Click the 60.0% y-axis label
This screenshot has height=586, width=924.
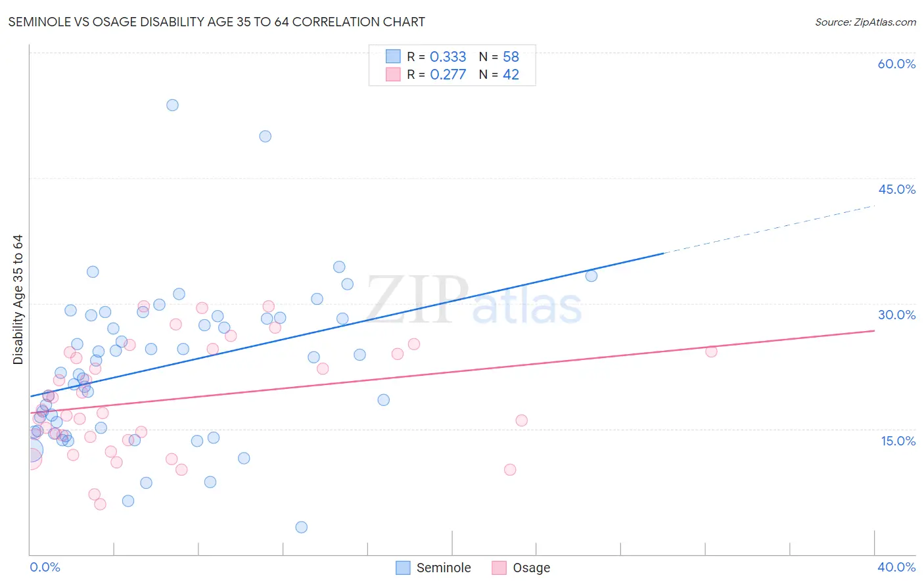point(896,64)
